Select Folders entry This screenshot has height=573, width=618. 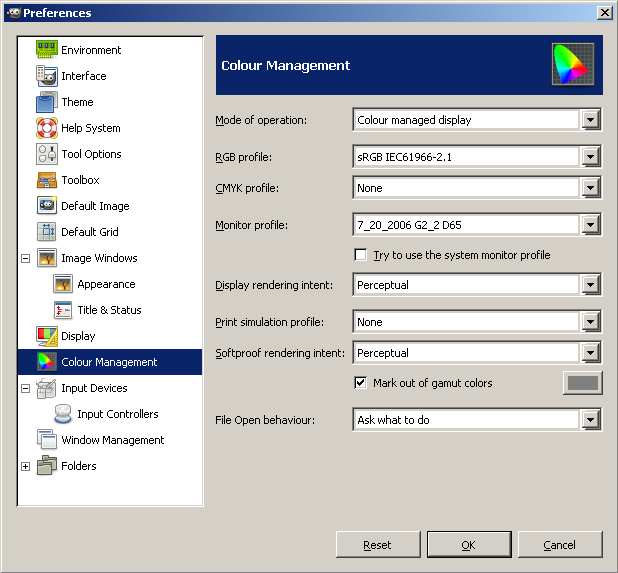(79, 466)
